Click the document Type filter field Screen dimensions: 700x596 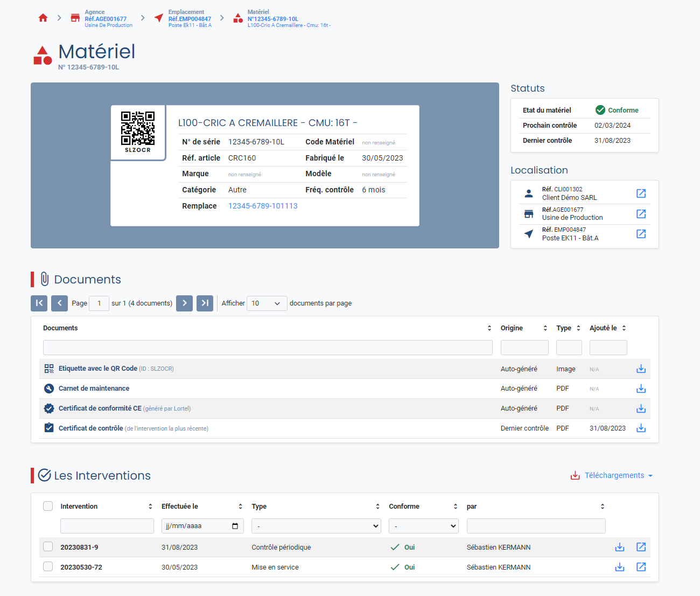click(x=569, y=348)
